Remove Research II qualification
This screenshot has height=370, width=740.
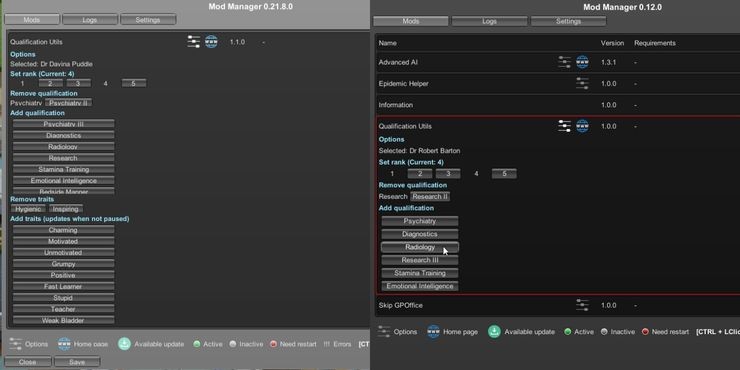click(x=430, y=196)
